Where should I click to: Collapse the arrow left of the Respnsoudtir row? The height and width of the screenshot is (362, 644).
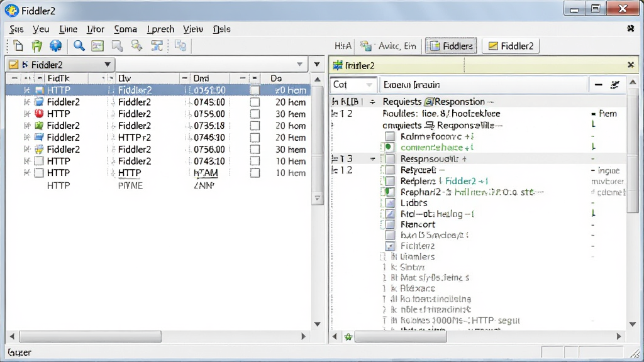[372, 159]
